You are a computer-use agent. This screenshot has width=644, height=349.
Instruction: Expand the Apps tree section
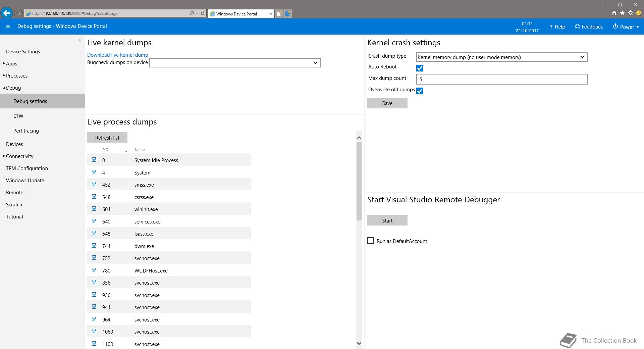[x=4, y=63]
